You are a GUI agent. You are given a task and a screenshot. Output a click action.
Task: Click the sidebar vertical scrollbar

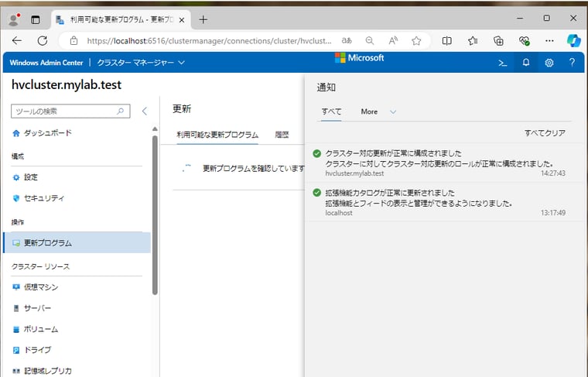156,215
